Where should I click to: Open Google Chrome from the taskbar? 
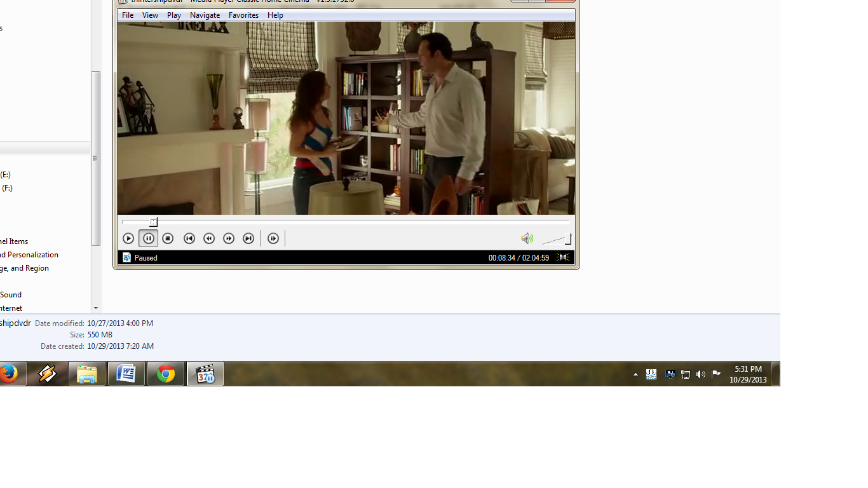tap(166, 374)
